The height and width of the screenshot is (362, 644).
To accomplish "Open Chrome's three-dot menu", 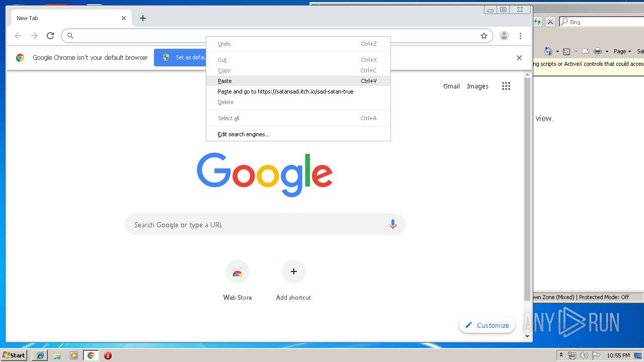I will pyautogui.click(x=520, y=36).
